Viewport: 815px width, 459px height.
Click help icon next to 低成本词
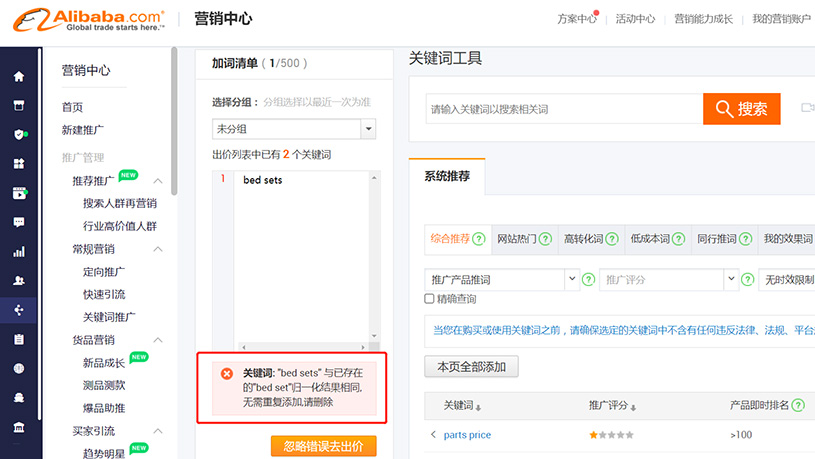pos(678,239)
